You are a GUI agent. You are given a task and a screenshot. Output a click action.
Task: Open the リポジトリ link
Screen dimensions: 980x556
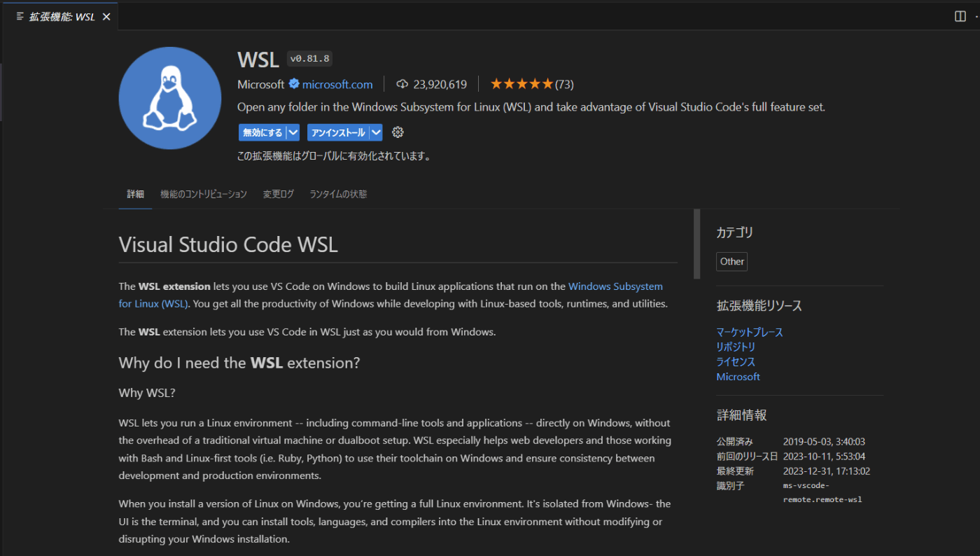click(x=736, y=347)
